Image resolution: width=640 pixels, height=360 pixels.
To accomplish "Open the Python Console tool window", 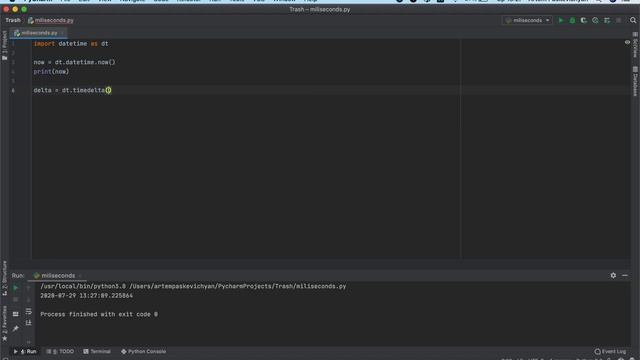I will point(143,351).
